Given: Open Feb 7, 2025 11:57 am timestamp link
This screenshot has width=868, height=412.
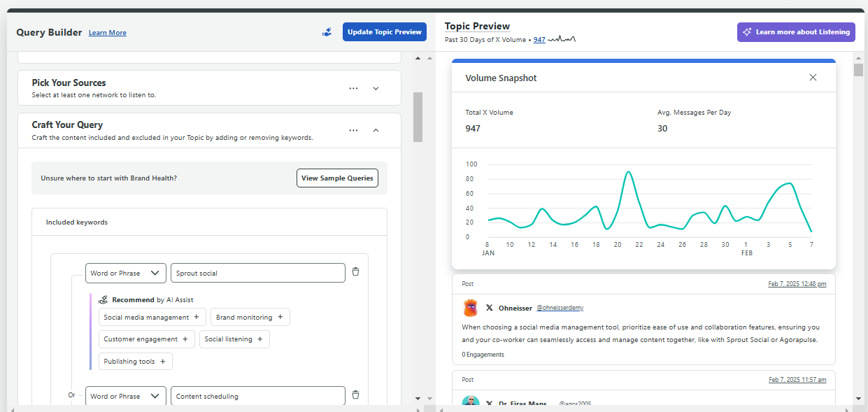Looking at the screenshot, I should pos(797,379).
